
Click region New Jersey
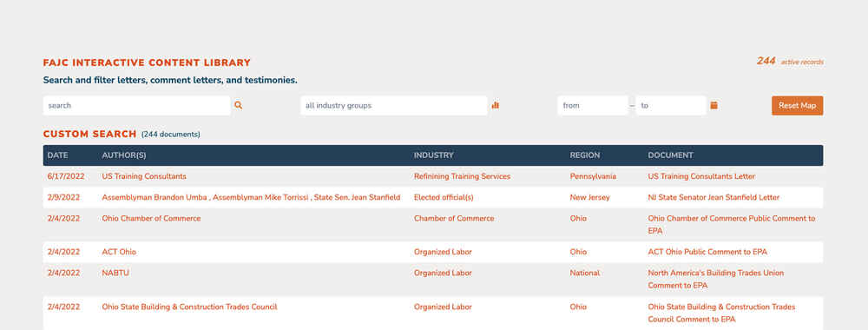coord(589,198)
